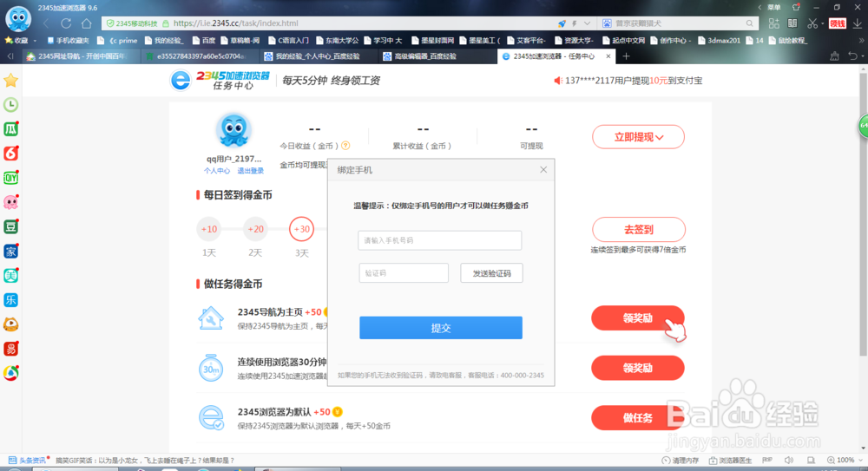Go to the browser home page icon
This screenshot has height=471, width=868.
[86, 23]
